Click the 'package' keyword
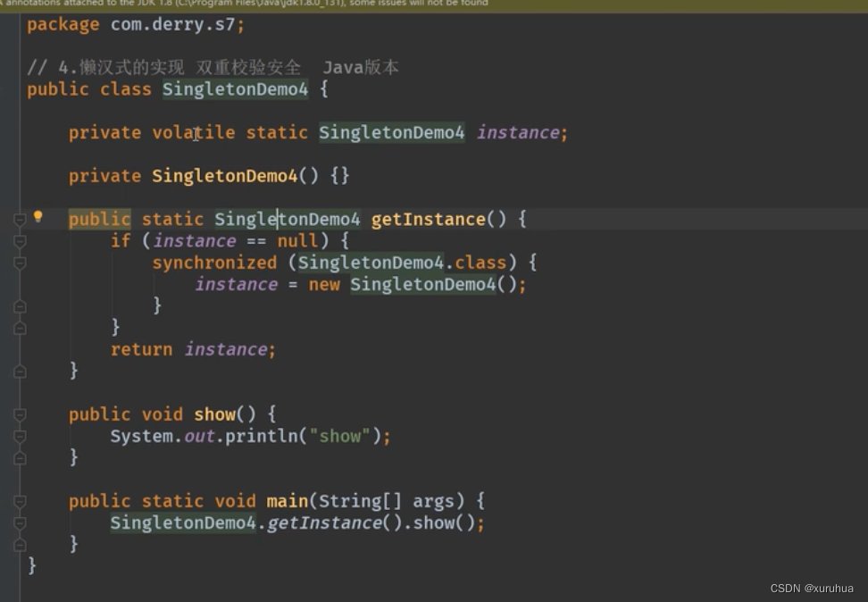The height and width of the screenshot is (602, 868). tap(63, 25)
